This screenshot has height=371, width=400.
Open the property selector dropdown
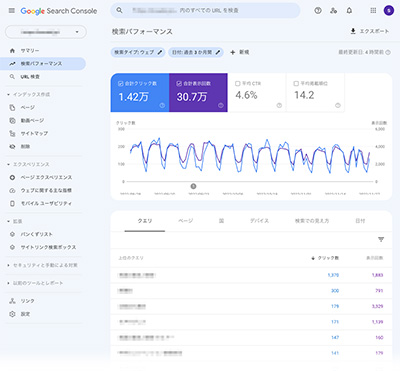pyautogui.click(x=46, y=32)
